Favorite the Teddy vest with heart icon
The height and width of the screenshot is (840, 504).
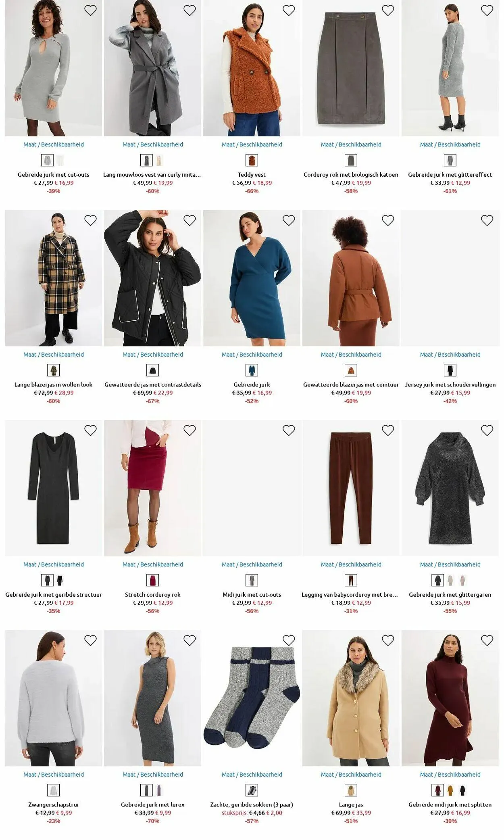click(x=289, y=10)
